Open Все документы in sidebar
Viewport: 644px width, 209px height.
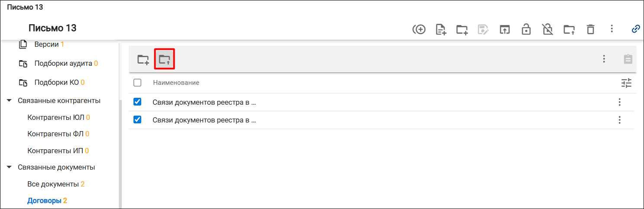click(x=56, y=184)
